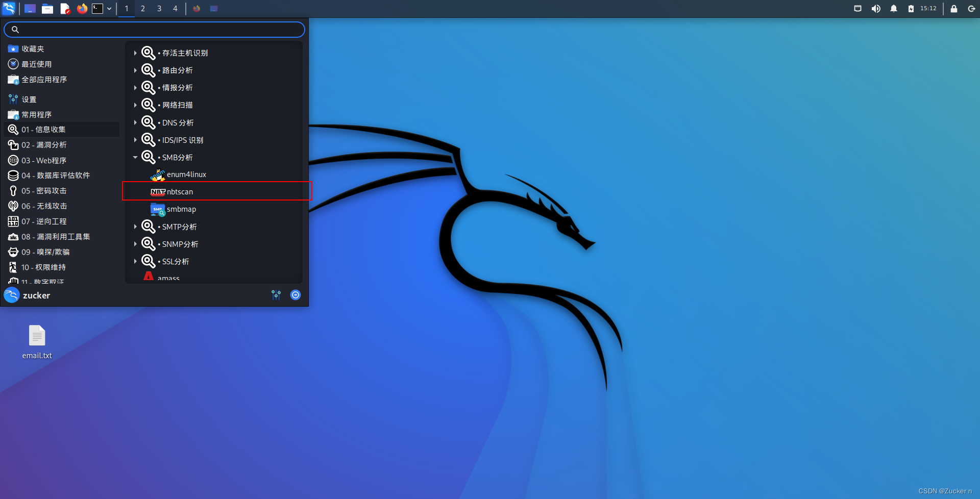Viewport: 980px width, 499px height.
Task: Click the logout icon in panel
Action: (971, 9)
